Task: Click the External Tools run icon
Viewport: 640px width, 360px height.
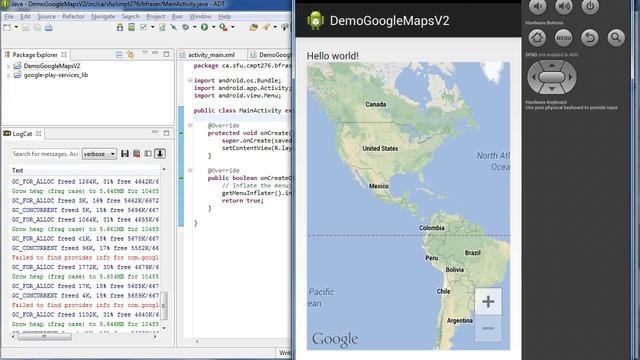Action: pos(223,27)
